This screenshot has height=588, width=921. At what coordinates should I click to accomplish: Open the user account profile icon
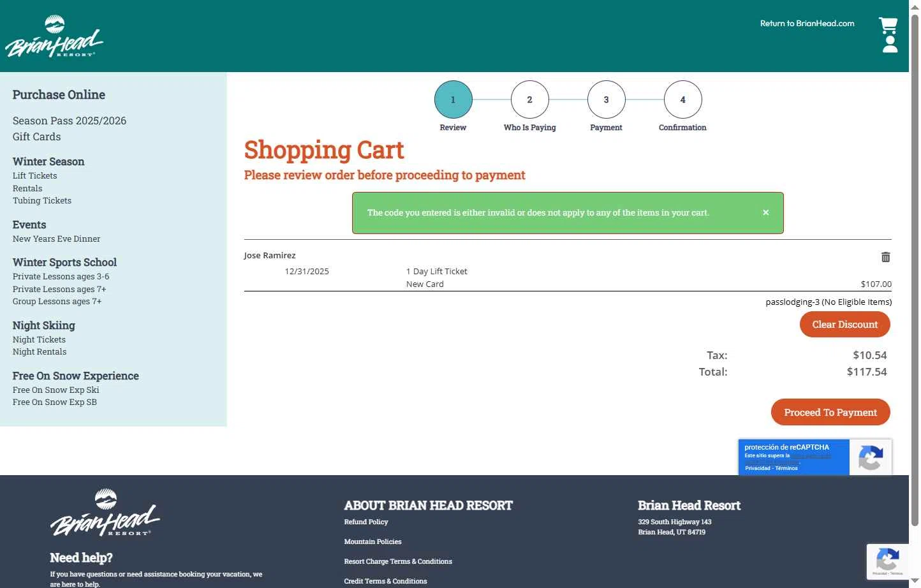pos(890,45)
